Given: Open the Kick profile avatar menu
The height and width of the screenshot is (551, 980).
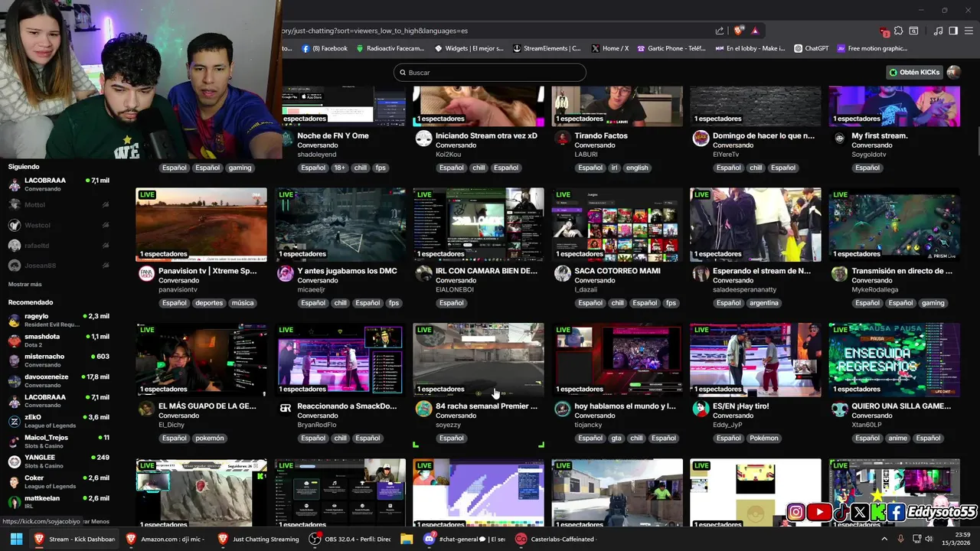Looking at the screenshot, I should pyautogui.click(x=953, y=72).
